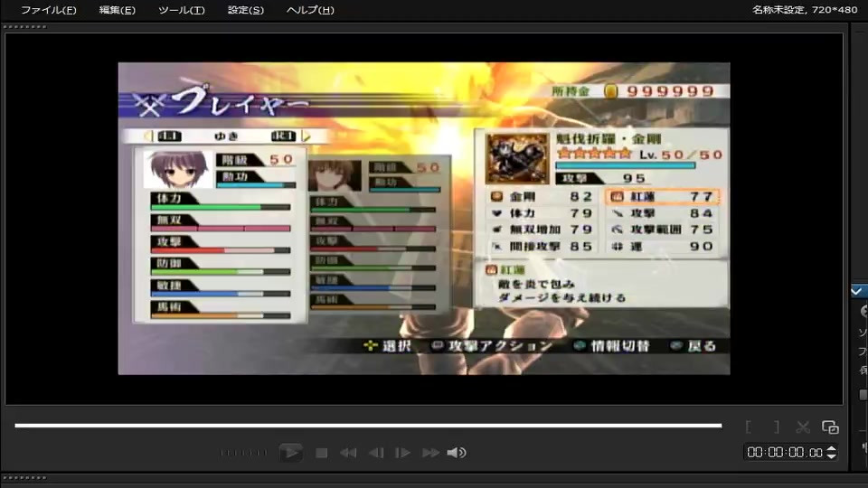Click the dotted jog control beside Play
The height and width of the screenshot is (488, 868).
243,453
